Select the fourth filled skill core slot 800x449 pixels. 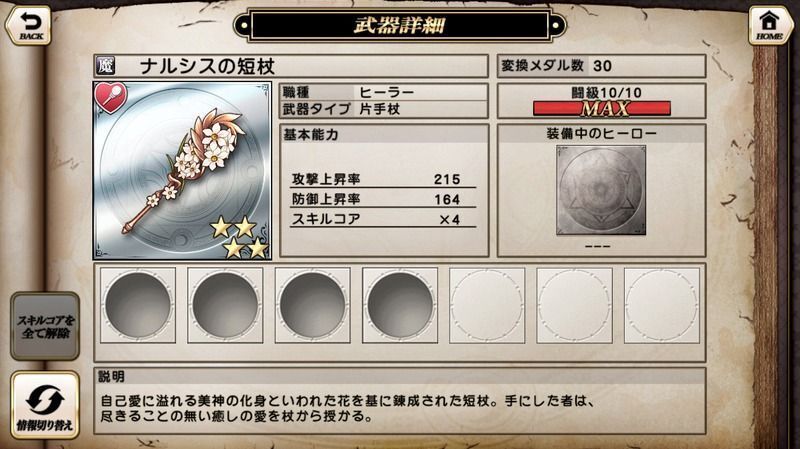point(399,305)
